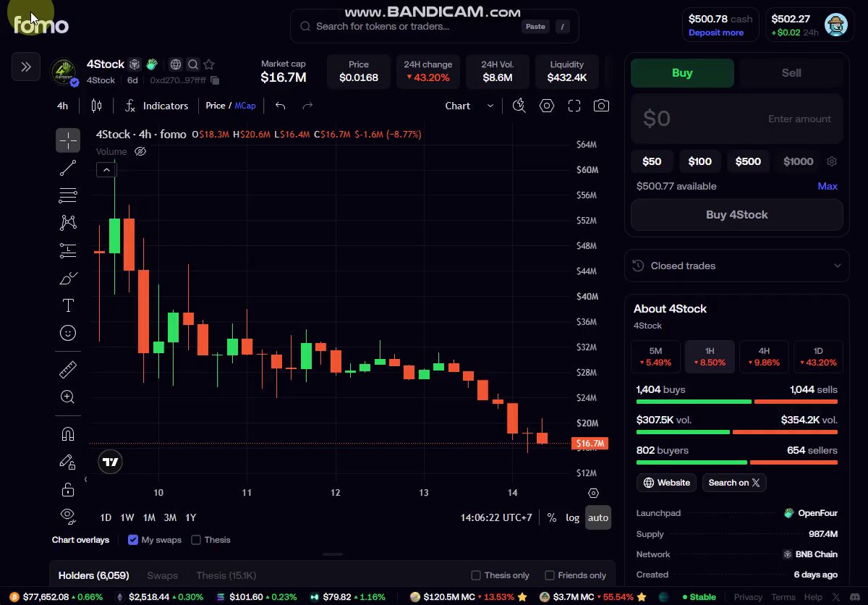Focus the token search field
Image resolution: width=868 pixels, height=605 pixels.
434,26
